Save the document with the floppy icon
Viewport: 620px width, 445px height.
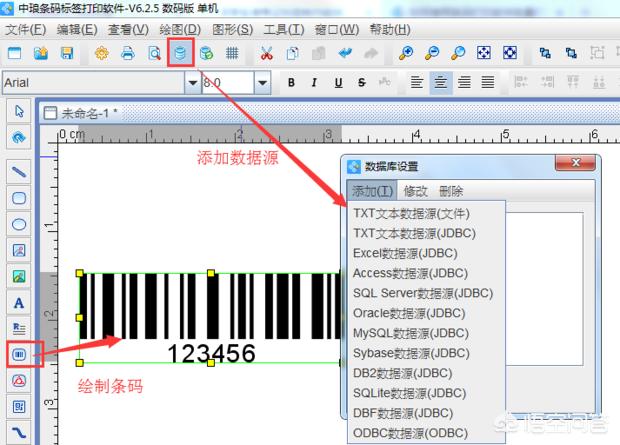pyautogui.click(x=67, y=53)
